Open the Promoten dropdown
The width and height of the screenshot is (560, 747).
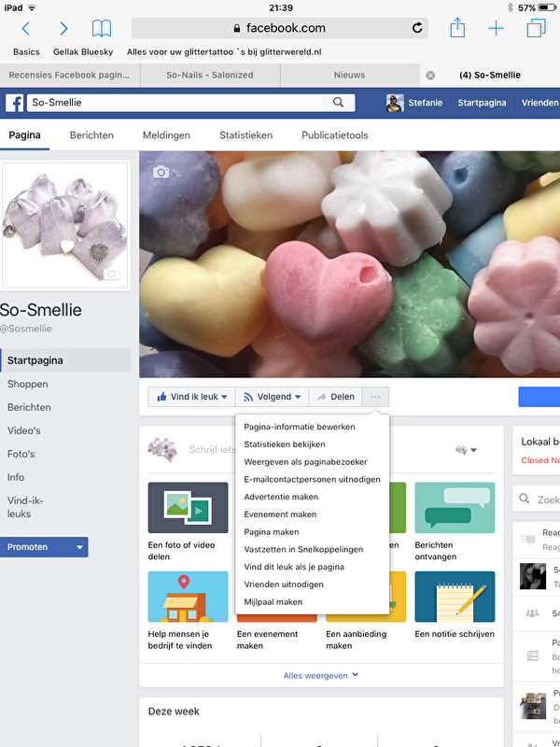[x=45, y=547]
